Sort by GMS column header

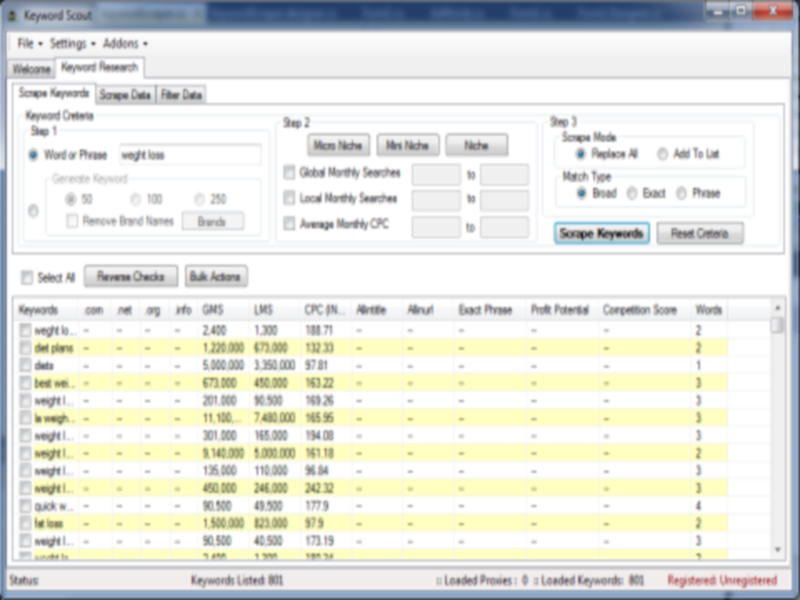click(x=223, y=310)
